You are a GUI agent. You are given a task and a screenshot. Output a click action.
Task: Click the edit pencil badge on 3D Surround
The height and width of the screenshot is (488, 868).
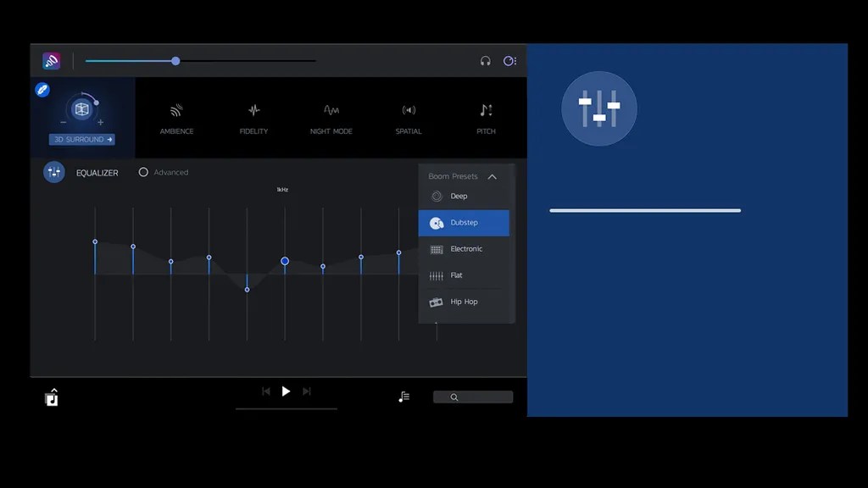[x=42, y=89]
